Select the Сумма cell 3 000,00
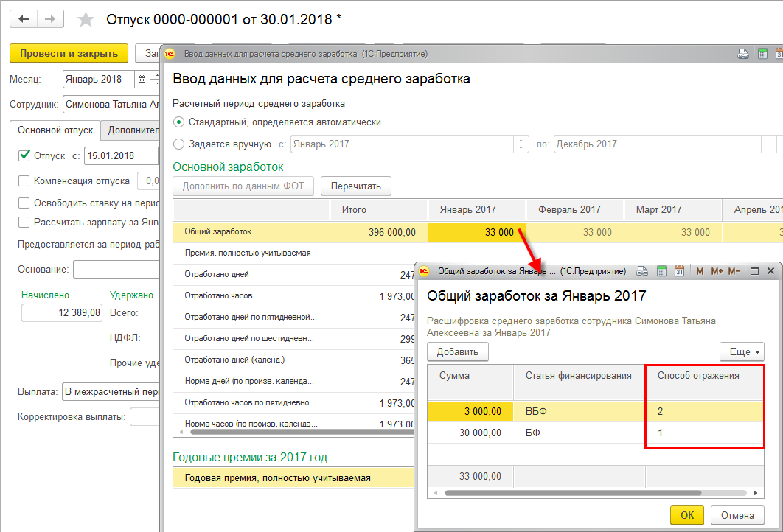The image size is (783, 532). (x=470, y=411)
